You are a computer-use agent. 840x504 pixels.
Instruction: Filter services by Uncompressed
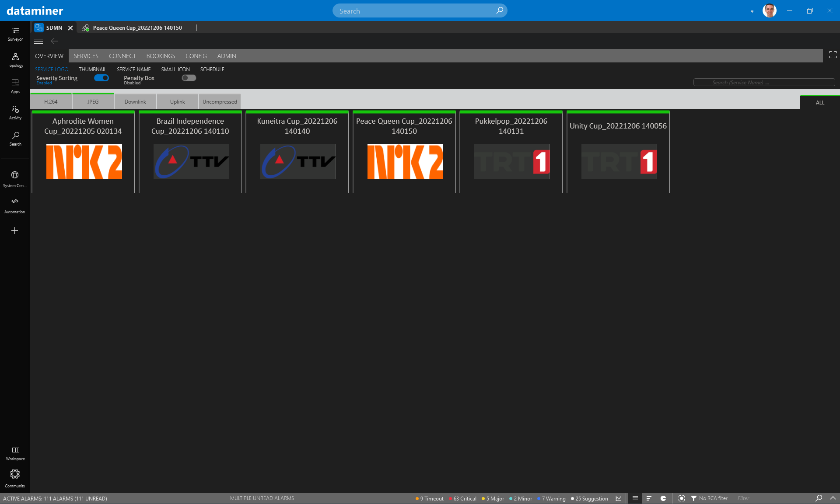coord(220,101)
